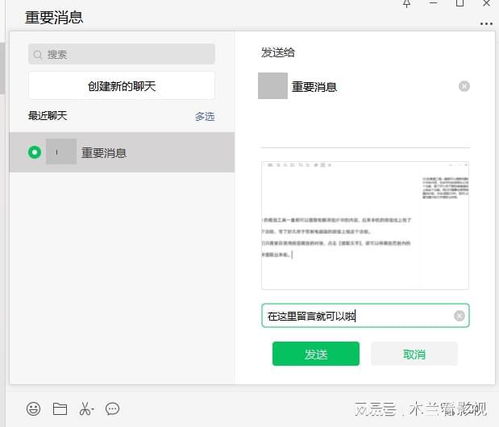Screen dimensions: 499x427
Task: Focus the 搜索 search box
Action: (122, 54)
